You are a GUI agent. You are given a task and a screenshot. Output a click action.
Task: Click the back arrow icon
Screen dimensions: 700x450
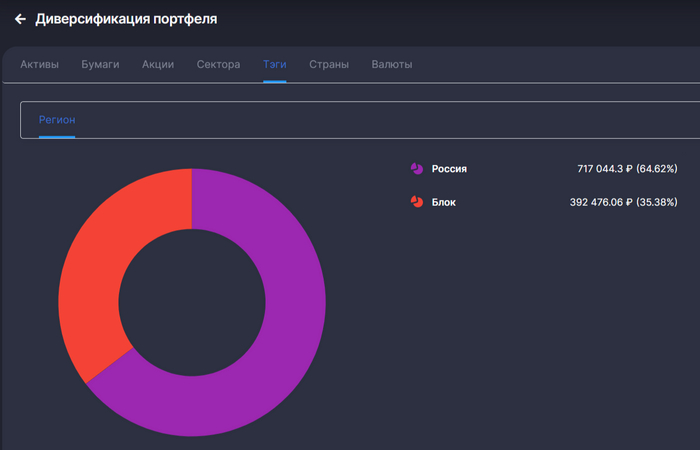coord(20,19)
